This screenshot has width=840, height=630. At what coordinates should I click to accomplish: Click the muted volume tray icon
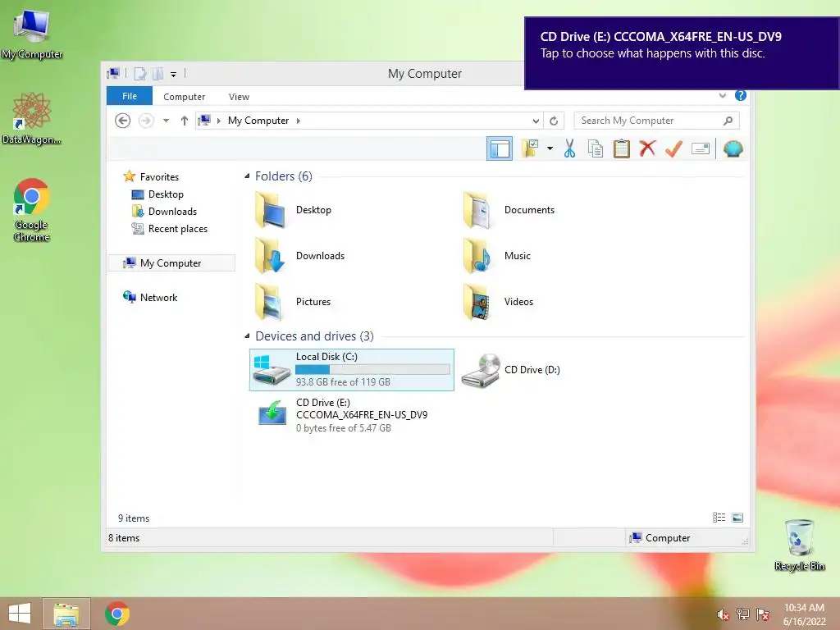tap(723, 614)
